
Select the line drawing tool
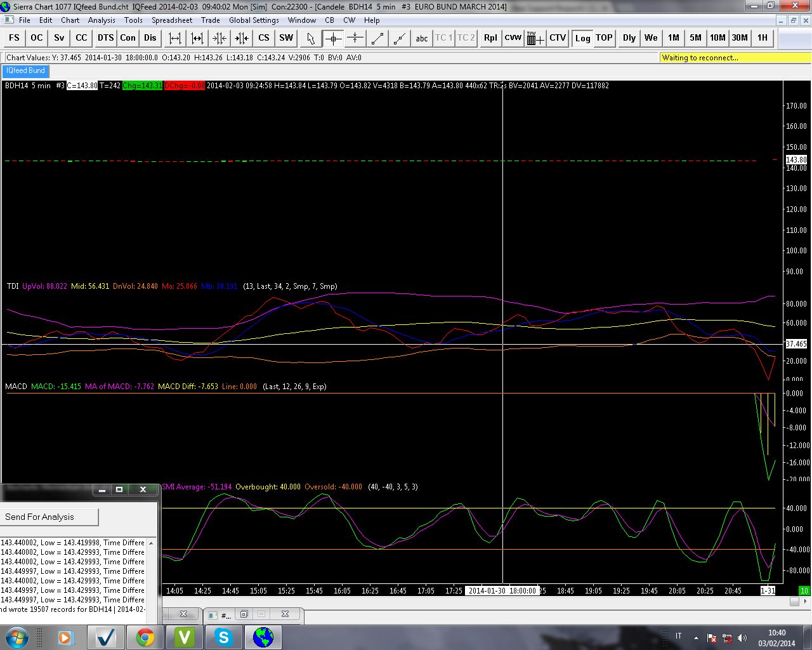(x=377, y=38)
